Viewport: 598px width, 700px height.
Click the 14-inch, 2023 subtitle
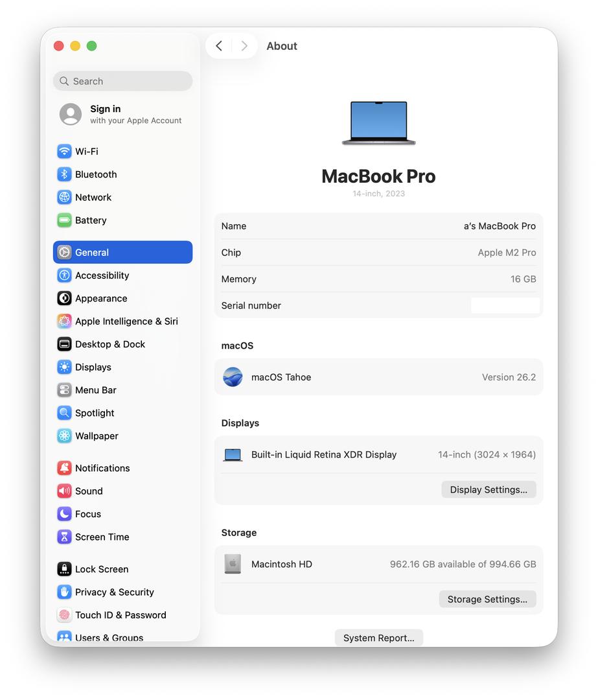pyautogui.click(x=379, y=193)
